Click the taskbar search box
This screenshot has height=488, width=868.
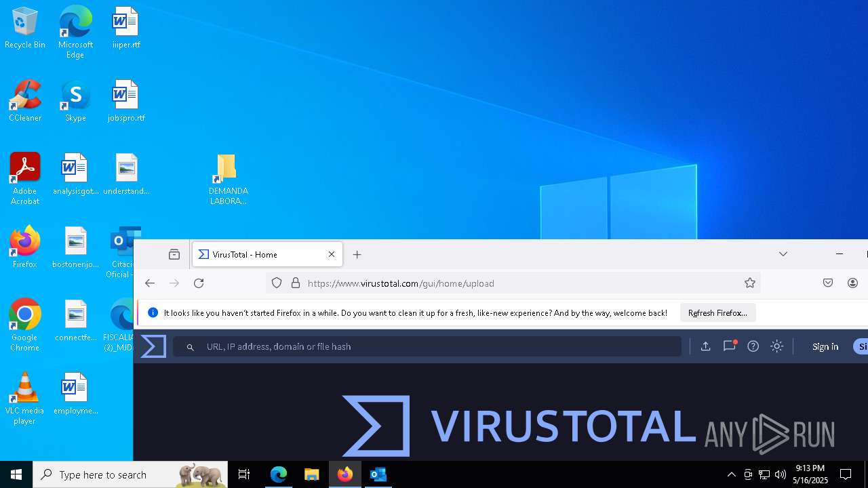tap(130, 474)
